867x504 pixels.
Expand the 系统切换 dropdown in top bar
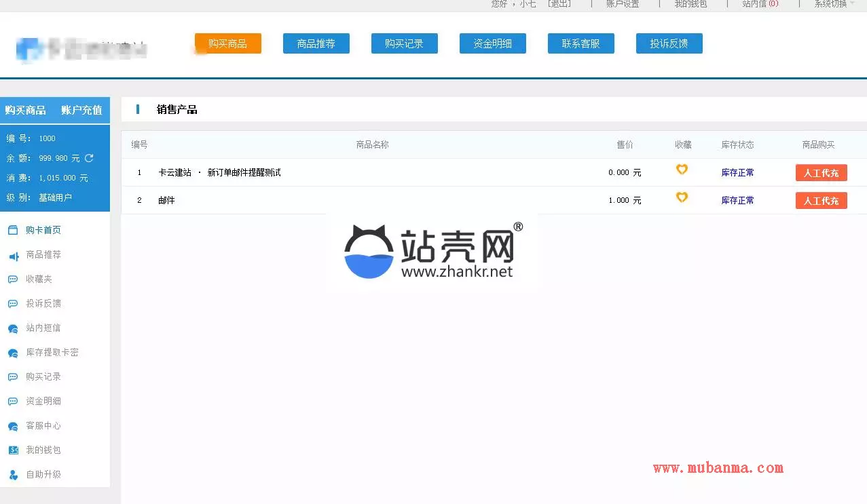[834, 4]
